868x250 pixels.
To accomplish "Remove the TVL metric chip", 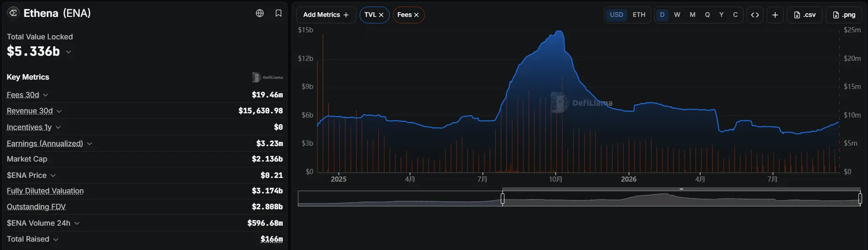I will coord(381,15).
